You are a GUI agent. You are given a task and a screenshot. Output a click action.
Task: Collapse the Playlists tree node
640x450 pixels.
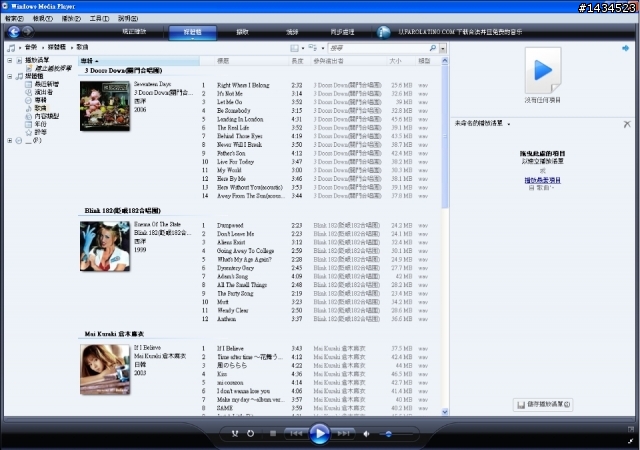click(9, 60)
